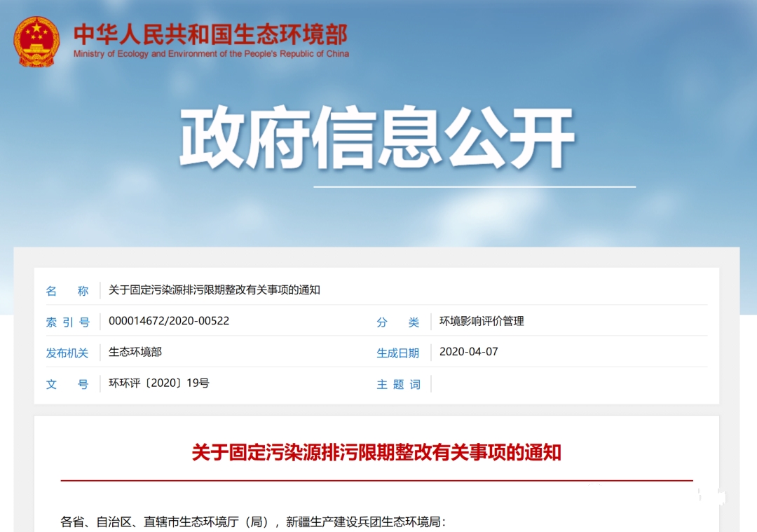The width and height of the screenshot is (757, 532).
Task: Click the 生成日期 label
Action: tap(397, 353)
